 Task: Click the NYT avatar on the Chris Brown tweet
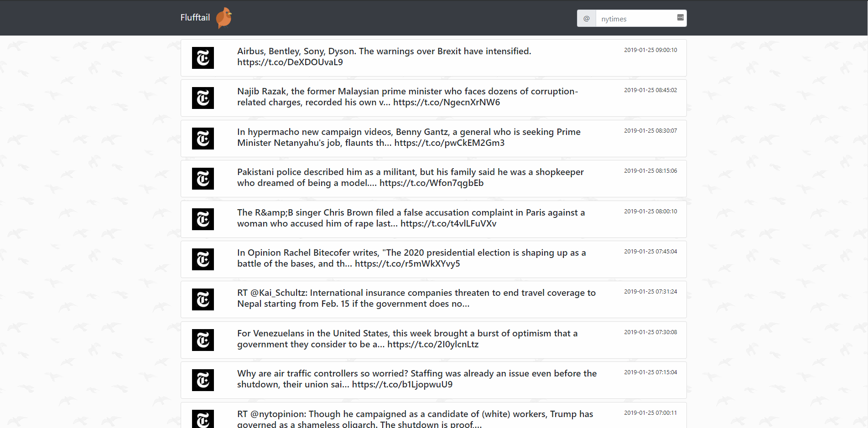(x=203, y=219)
